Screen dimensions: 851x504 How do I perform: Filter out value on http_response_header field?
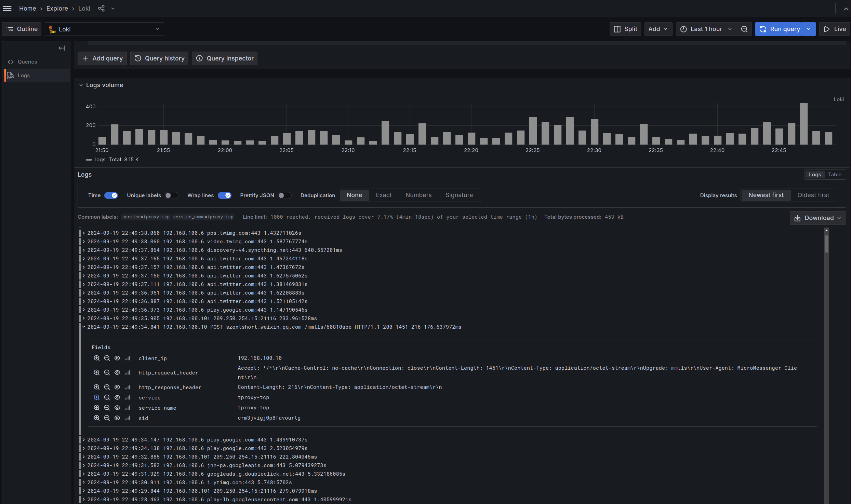tap(107, 387)
